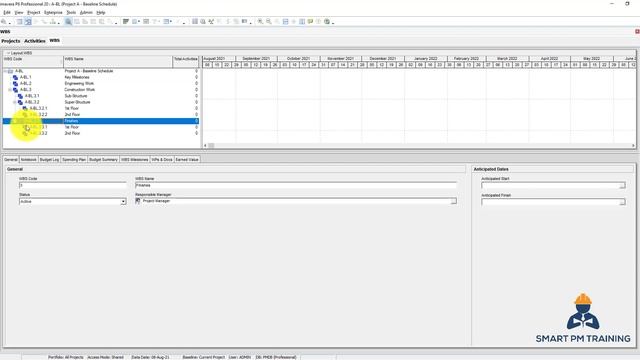
Task: Click the highlighted magnifier toolbar icon
Action: click(x=68, y=21)
